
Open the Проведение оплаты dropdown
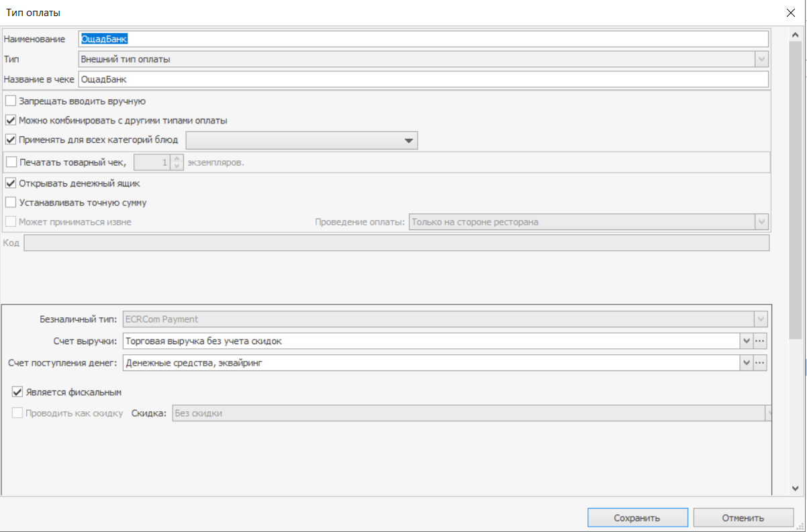pyautogui.click(x=761, y=221)
